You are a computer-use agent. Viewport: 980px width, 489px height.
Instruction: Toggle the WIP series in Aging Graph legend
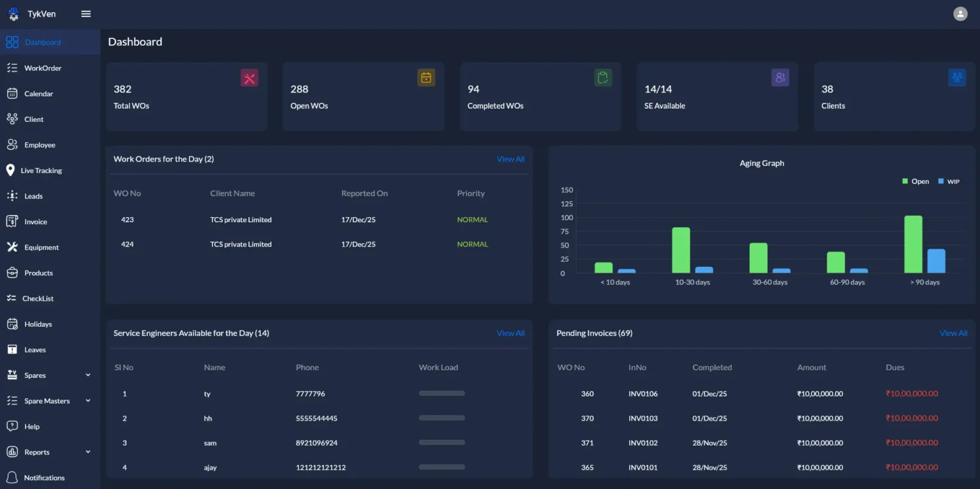[x=948, y=181]
